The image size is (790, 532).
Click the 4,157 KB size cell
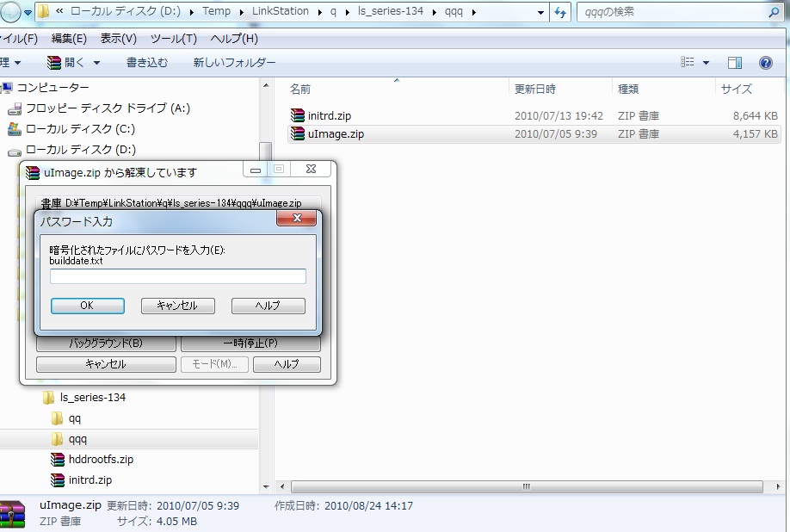coord(756,134)
